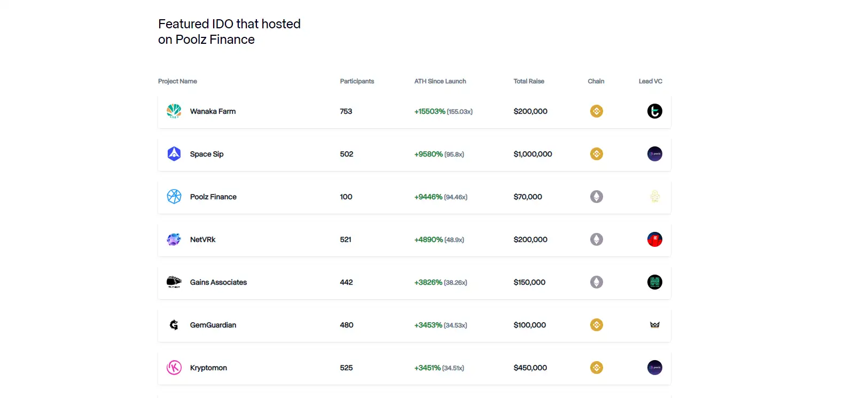Open the Kryptomon project name link

(208, 368)
